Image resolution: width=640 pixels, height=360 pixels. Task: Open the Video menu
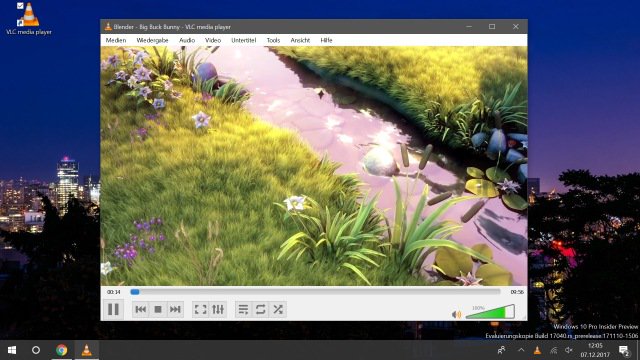point(213,40)
